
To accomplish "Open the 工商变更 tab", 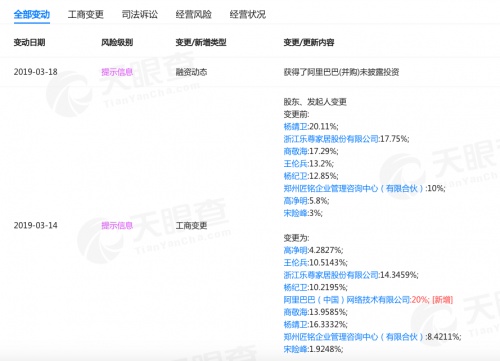I will (x=86, y=14).
